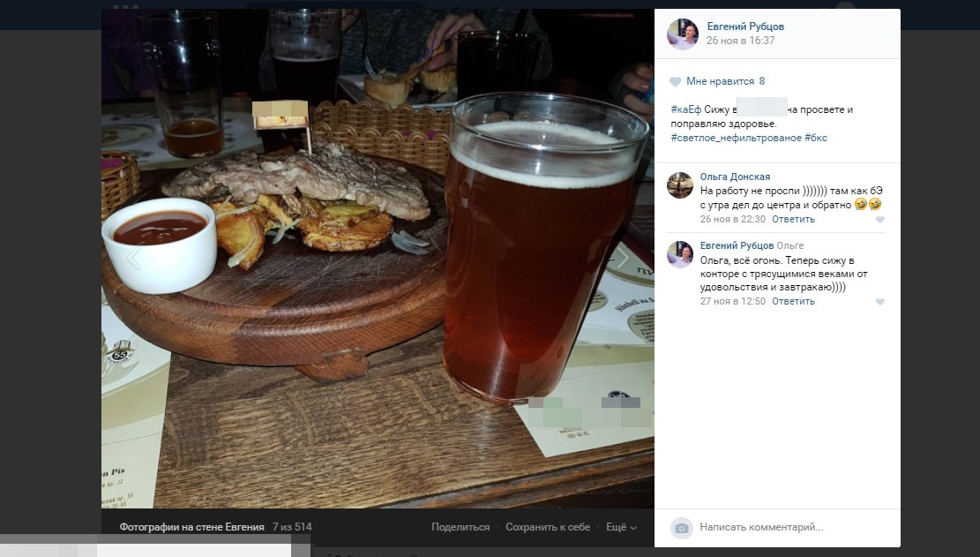The width and height of the screenshot is (980, 557).
Task: Like Ольга Донская's comment with the heart
Action: click(x=880, y=220)
